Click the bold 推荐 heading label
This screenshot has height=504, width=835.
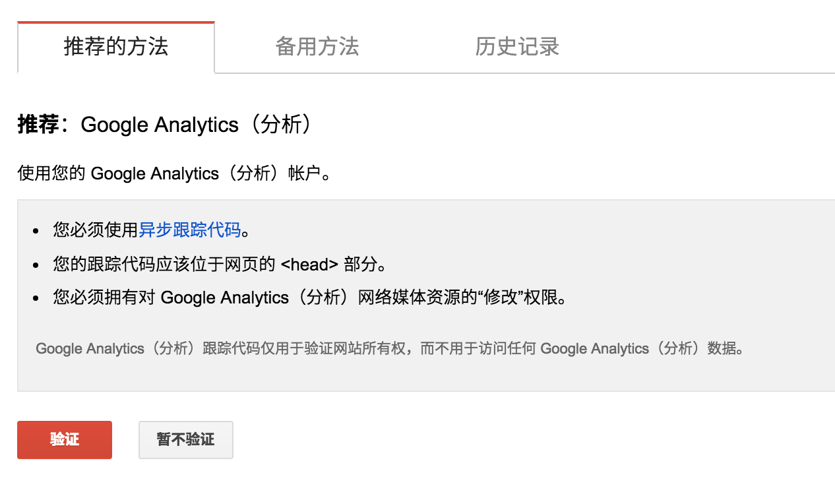click(x=38, y=125)
